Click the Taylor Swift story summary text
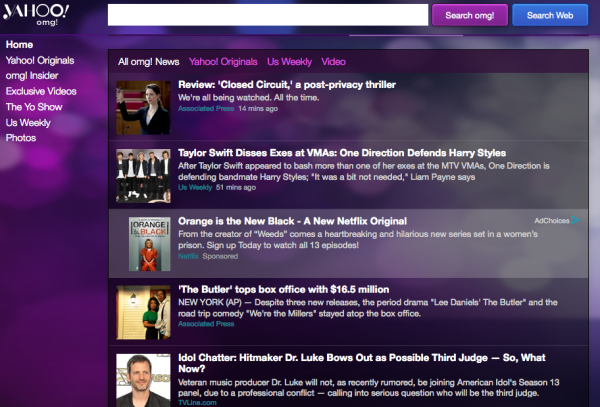 (x=364, y=171)
